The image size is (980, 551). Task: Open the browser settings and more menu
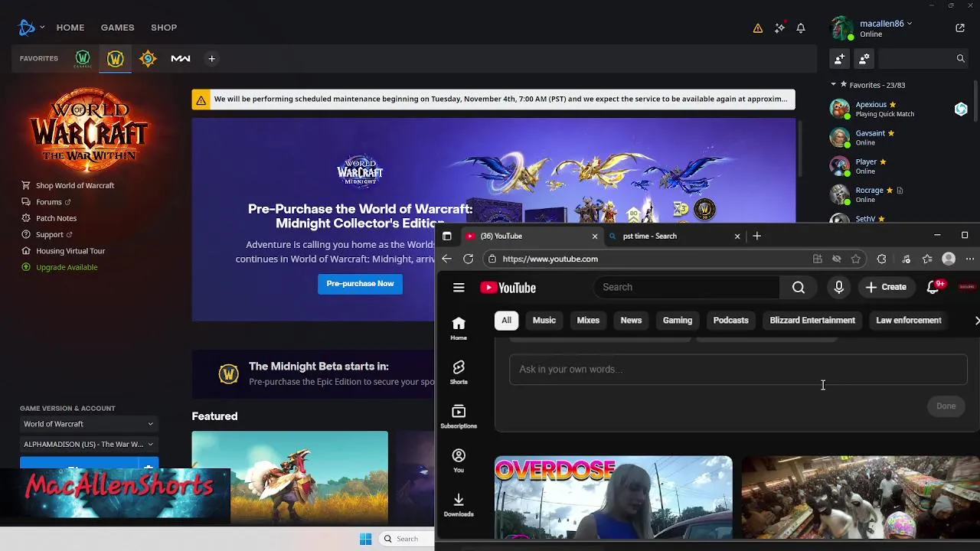(970, 259)
